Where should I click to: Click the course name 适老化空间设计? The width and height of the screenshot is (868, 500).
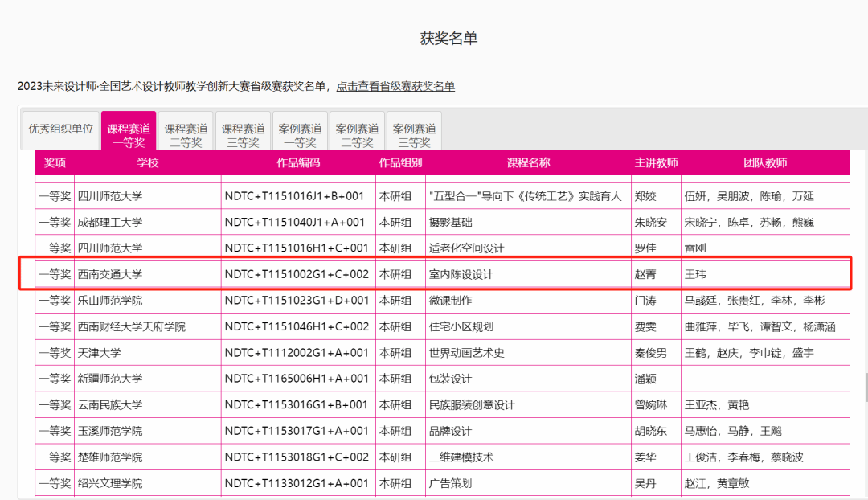[467, 248]
